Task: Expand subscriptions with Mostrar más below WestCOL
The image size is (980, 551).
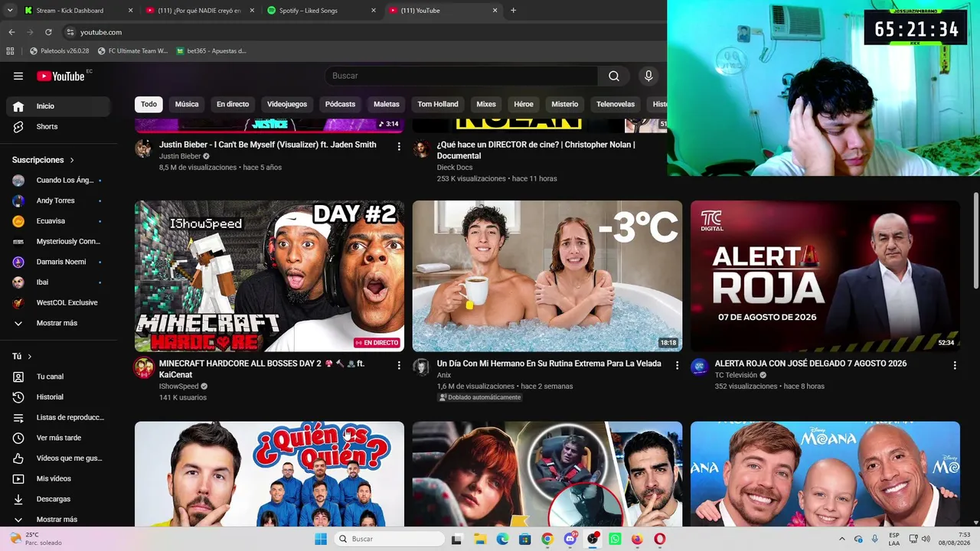Action: (58, 324)
